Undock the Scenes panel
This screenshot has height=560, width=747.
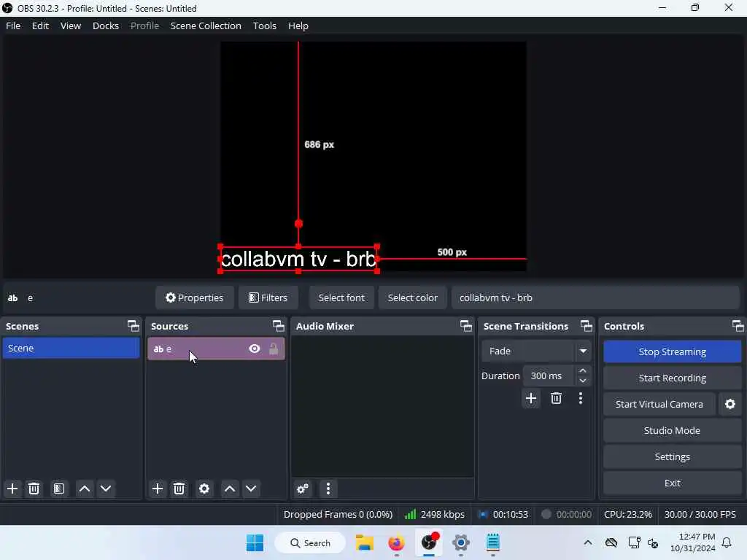133,326
